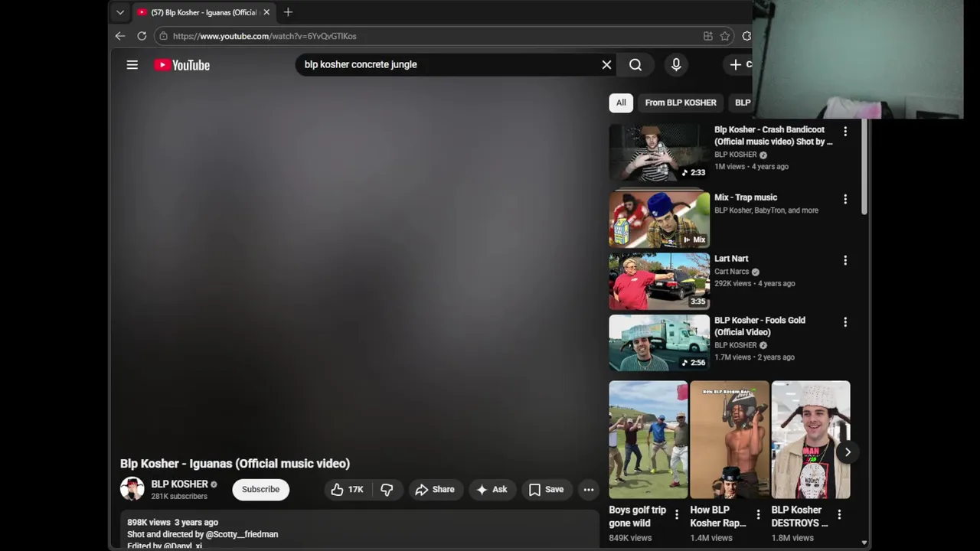Screen dimensions: 980x551
Task: Open BLP KOSHER channel name link
Action: point(179,484)
